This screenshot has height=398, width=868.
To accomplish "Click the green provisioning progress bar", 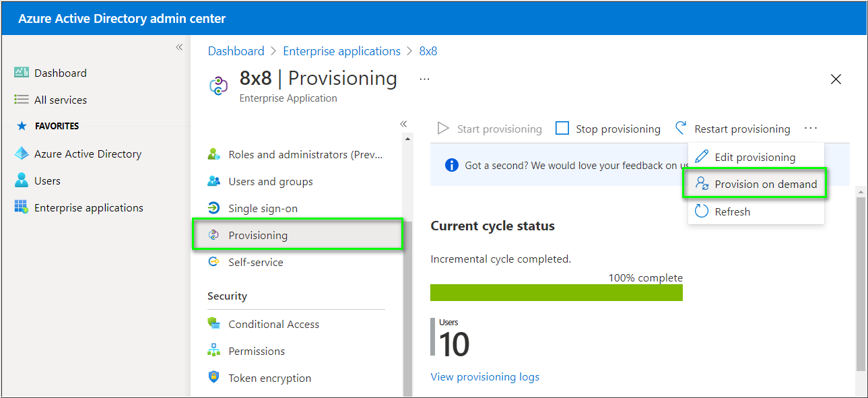I will pyautogui.click(x=556, y=292).
